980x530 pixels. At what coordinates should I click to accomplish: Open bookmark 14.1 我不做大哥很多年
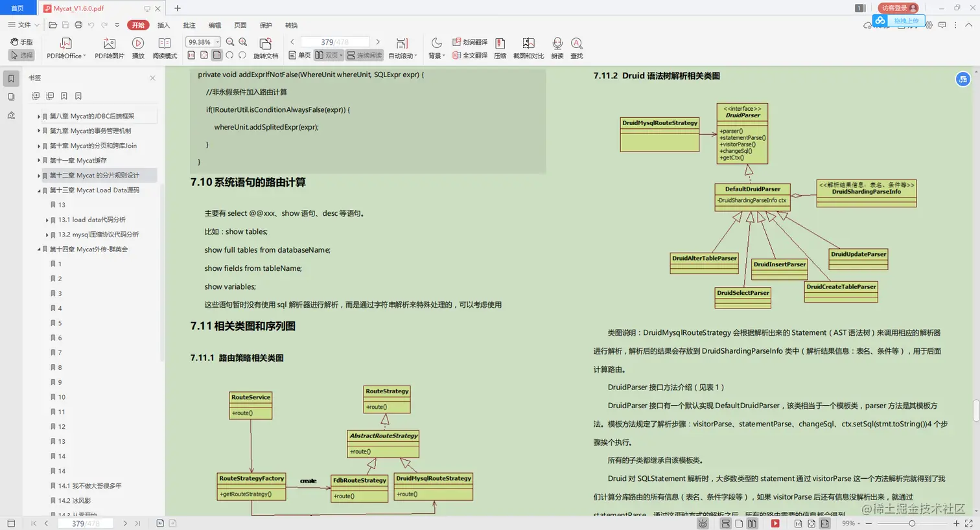point(90,486)
